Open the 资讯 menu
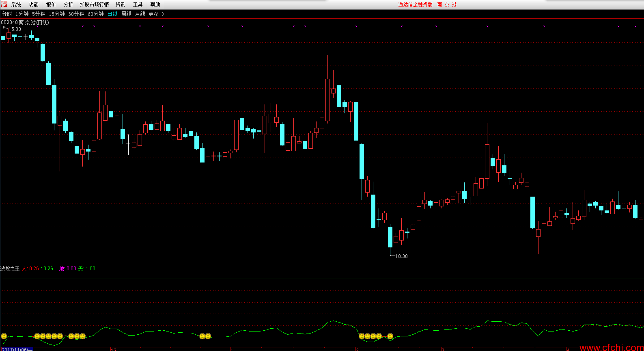 pos(121,4)
